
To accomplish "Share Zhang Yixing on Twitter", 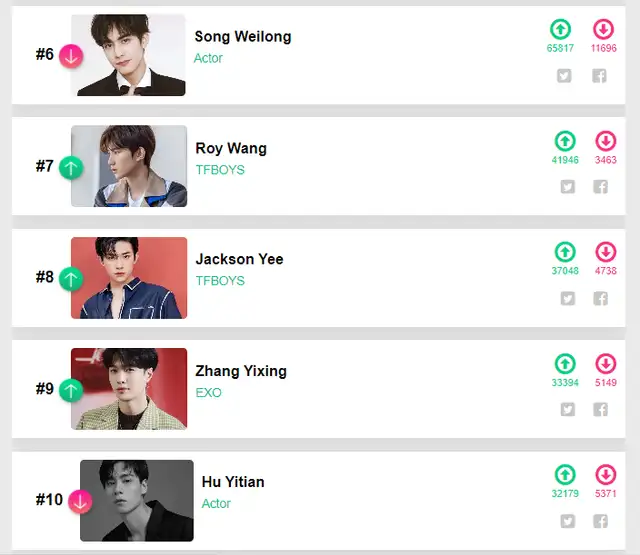I will coord(568,409).
